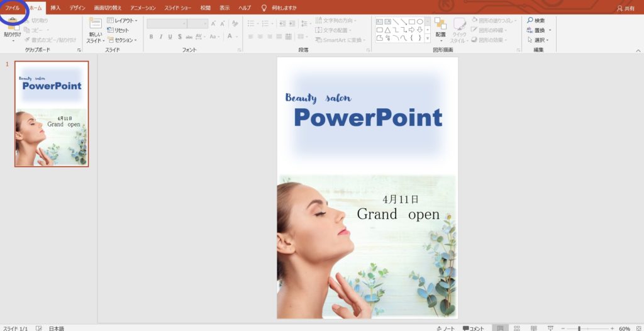The image size is (644, 331).
Task: Click the Cut (切り取り) scissors command
Action: [x=36, y=21]
